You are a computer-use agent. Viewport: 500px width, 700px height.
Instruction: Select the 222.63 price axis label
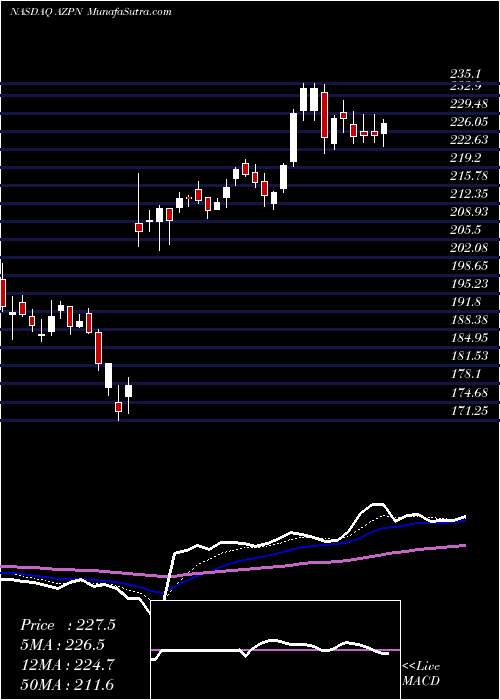pyautogui.click(x=468, y=140)
